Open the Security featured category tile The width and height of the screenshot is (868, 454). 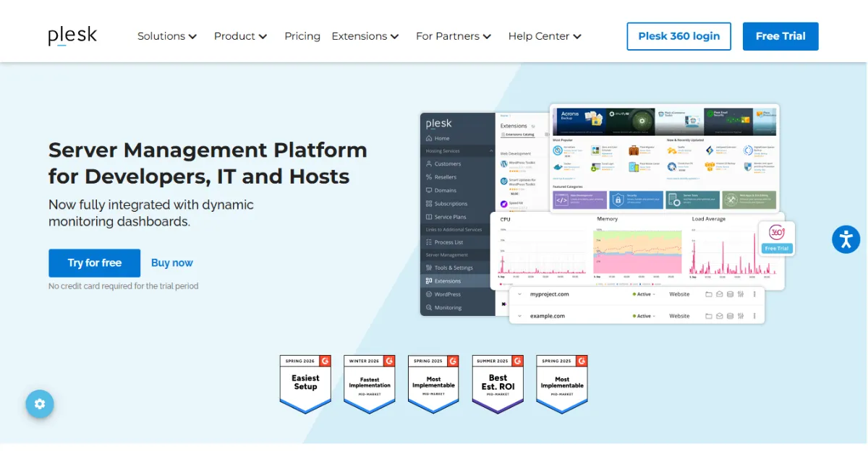[636, 200]
